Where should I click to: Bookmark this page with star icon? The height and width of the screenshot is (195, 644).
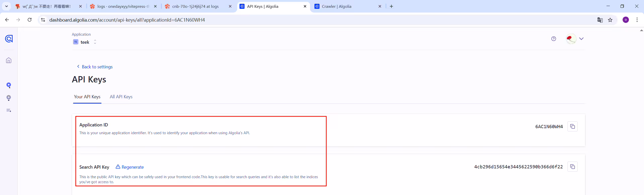pyautogui.click(x=610, y=20)
